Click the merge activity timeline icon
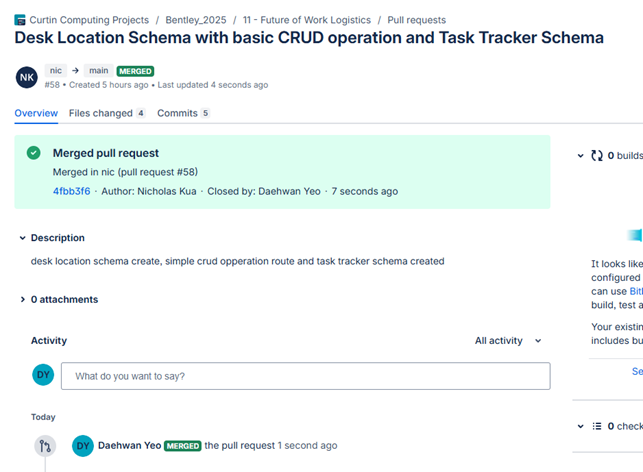The width and height of the screenshot is (643, 472). click(44, 446)
